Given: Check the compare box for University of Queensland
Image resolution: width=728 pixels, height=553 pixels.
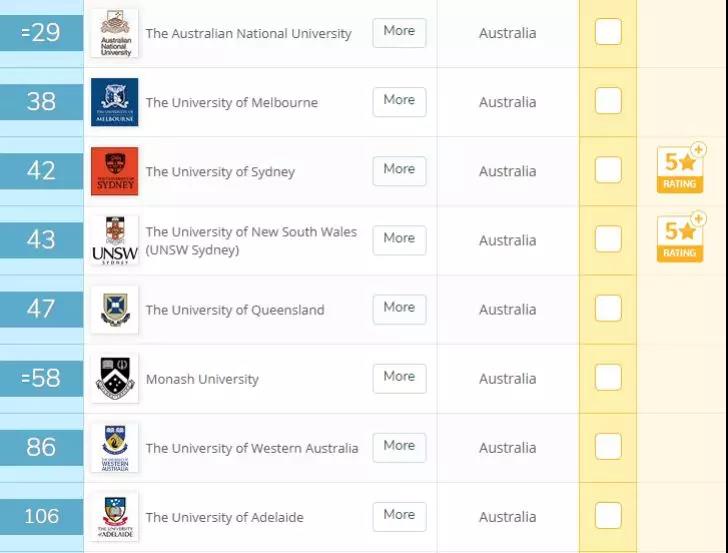Looking at the screenshot, I should tap(608, 308).
